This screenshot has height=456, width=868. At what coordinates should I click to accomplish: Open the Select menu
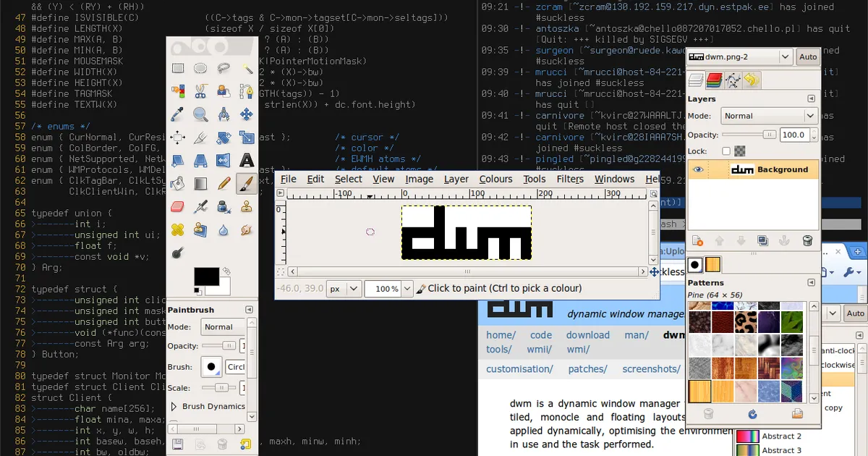coord(348,179)
